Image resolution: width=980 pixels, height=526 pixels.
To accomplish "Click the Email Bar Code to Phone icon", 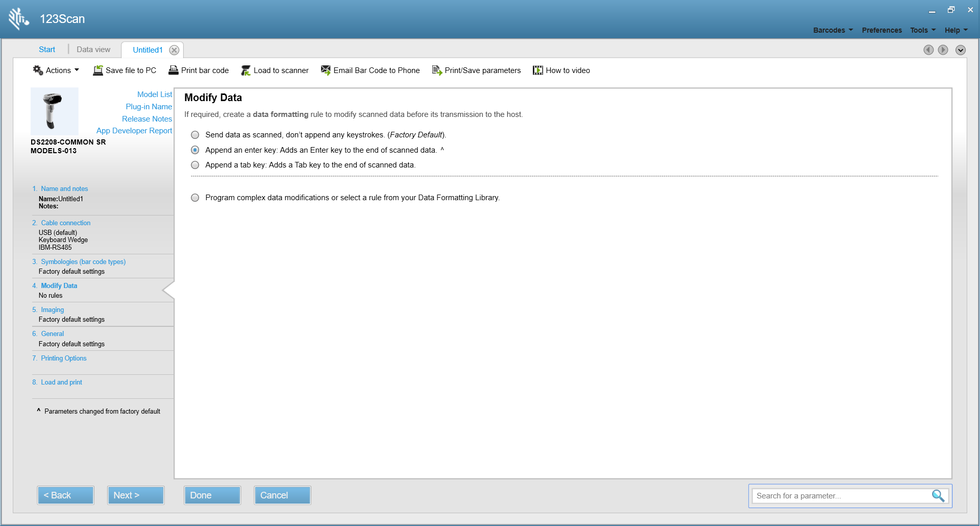I will (325, 70).
